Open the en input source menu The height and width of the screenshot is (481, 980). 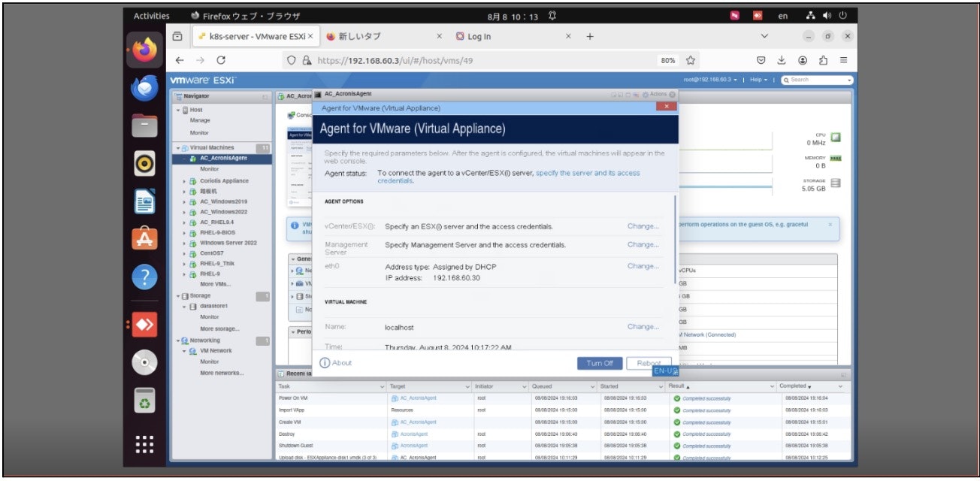783,16
